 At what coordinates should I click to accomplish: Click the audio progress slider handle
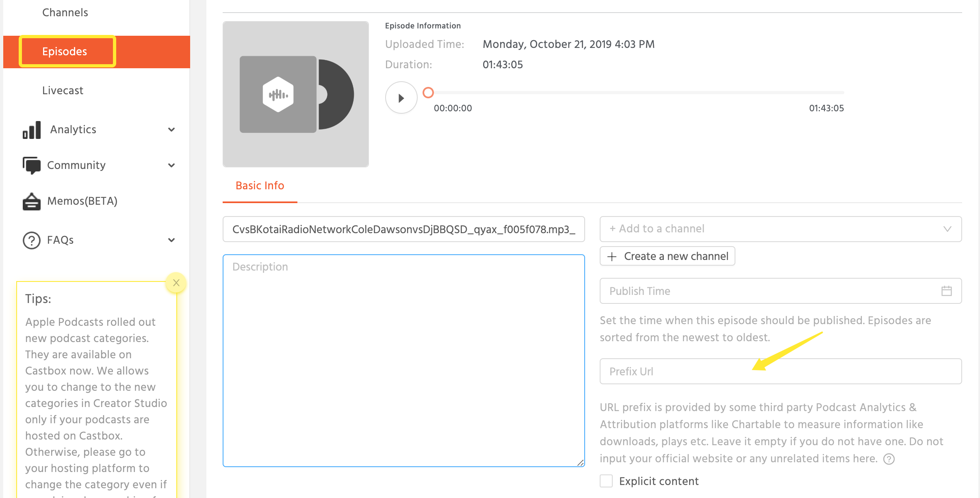(x=428, y=93)
